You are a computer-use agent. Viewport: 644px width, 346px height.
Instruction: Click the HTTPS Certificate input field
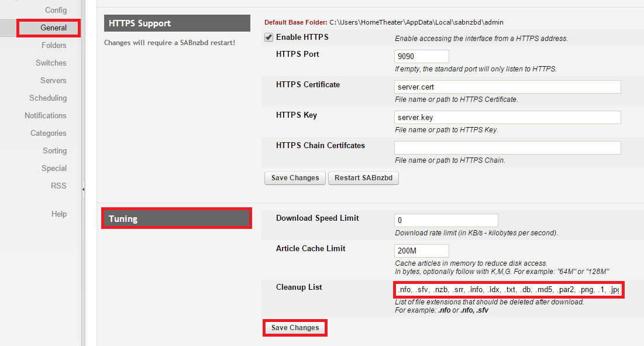pos(507,87)
